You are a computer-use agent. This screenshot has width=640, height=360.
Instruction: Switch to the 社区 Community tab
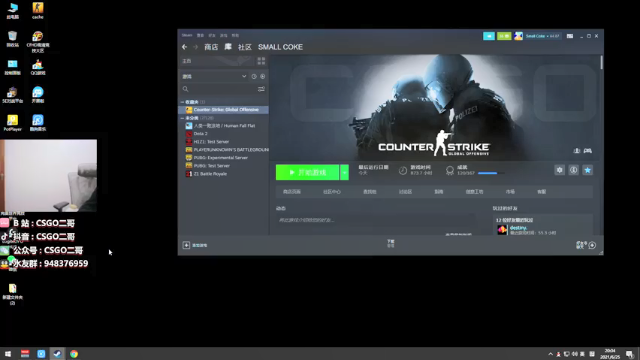(245, 47)
